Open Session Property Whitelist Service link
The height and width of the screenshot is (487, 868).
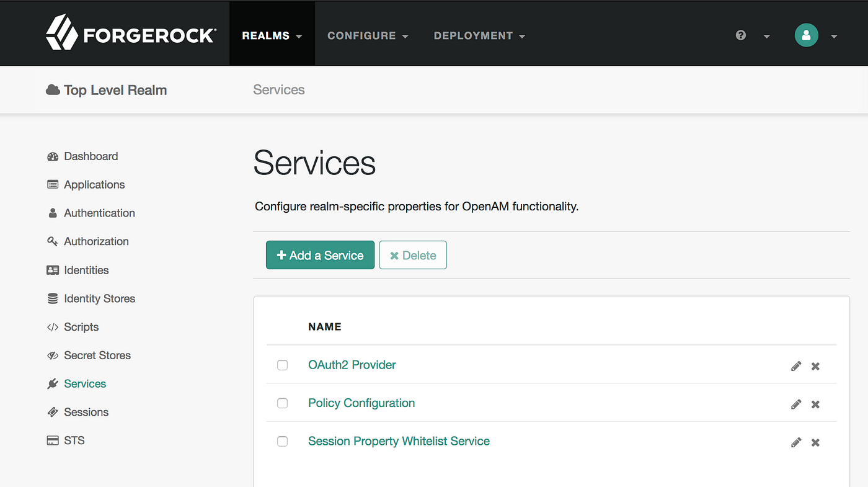(x=399, y=441)
